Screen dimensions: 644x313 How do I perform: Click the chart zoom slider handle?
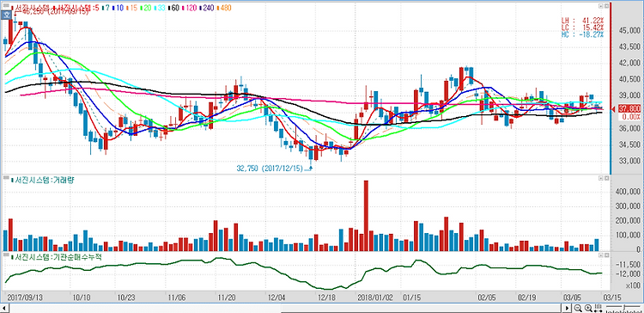pyautogui.click(x=624, y=307)
